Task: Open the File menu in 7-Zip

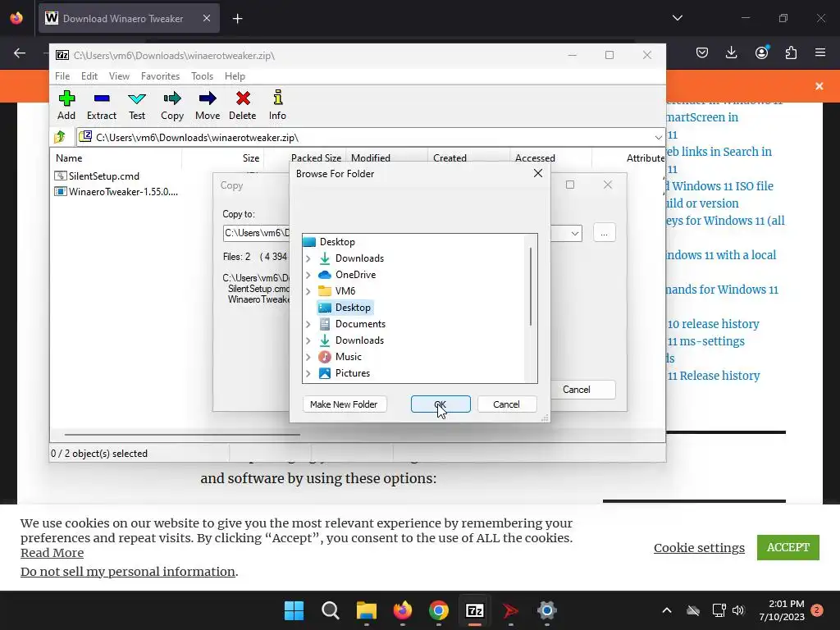Action: click(62, 76)
